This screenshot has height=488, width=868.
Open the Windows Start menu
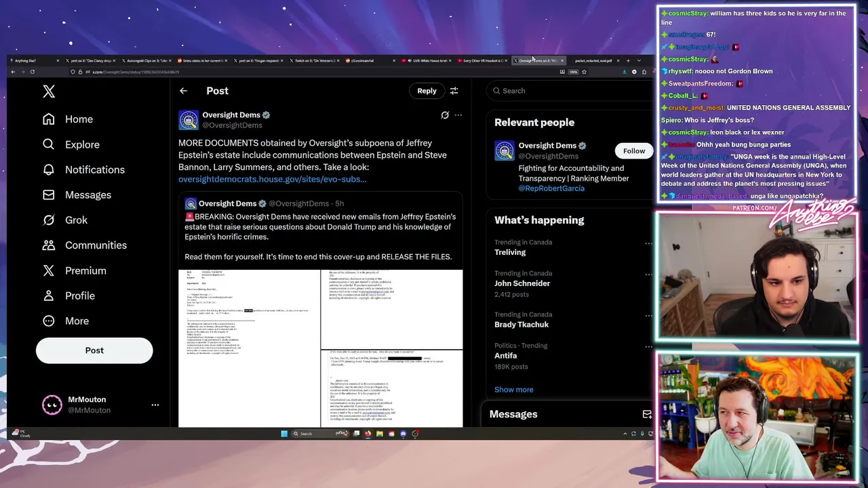point(284,434)
